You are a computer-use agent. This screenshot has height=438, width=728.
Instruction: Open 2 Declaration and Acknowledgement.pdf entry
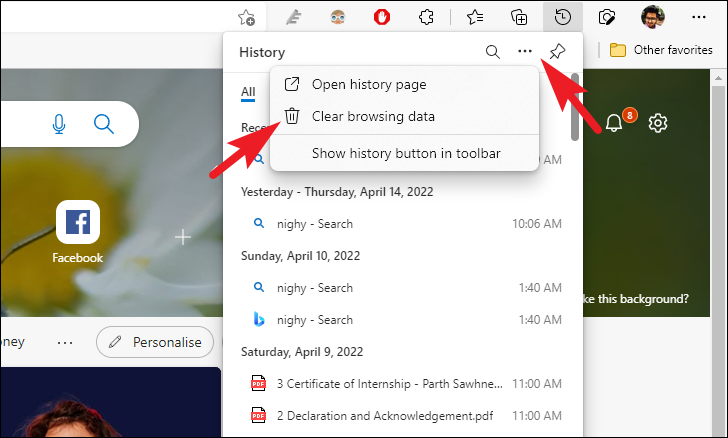tap(402, 416)
